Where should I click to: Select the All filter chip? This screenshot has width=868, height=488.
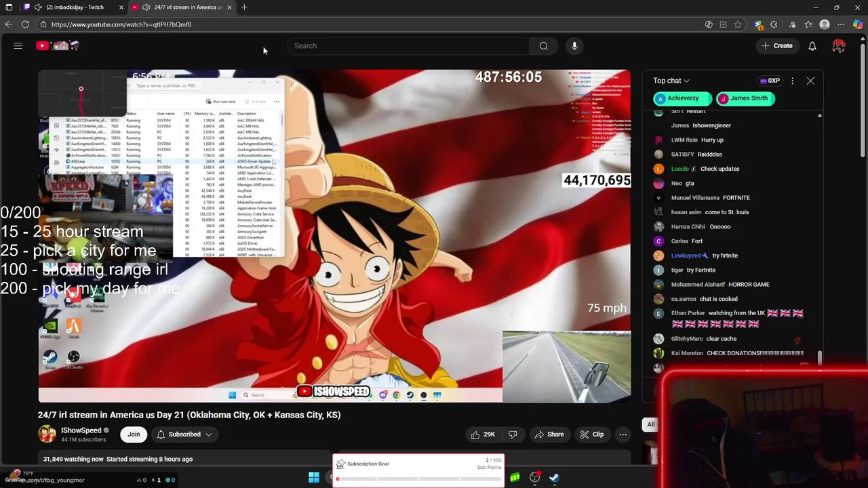point(651,424)
